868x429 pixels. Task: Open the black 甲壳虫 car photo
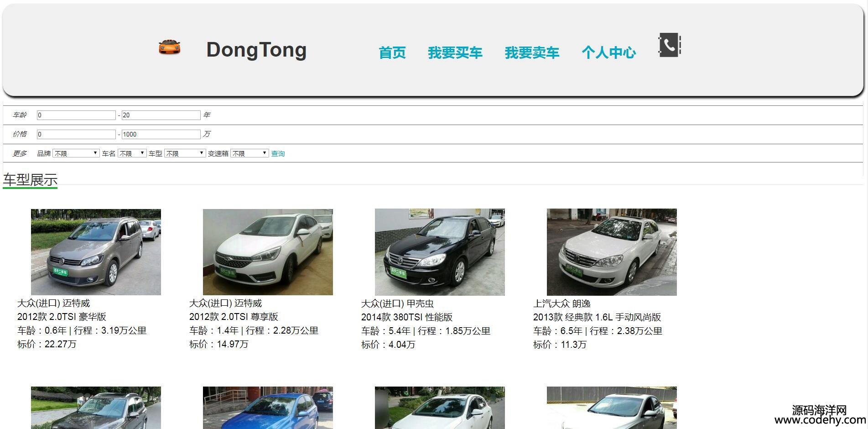click(440, 252)
